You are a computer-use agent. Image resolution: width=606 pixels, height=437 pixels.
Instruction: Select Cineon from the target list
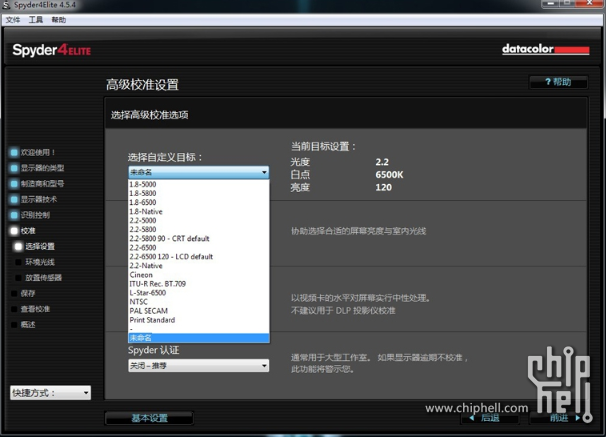pyautogui.click(x=199, y=275)
